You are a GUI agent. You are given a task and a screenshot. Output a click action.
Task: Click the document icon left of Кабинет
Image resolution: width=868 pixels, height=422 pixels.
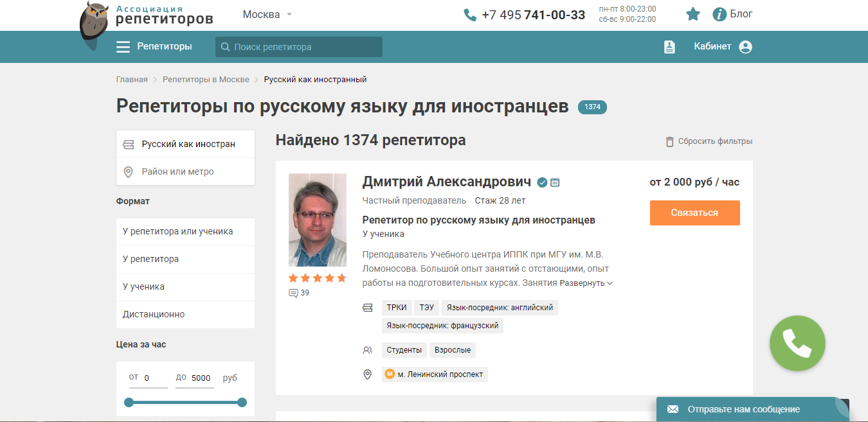(669, 46)
